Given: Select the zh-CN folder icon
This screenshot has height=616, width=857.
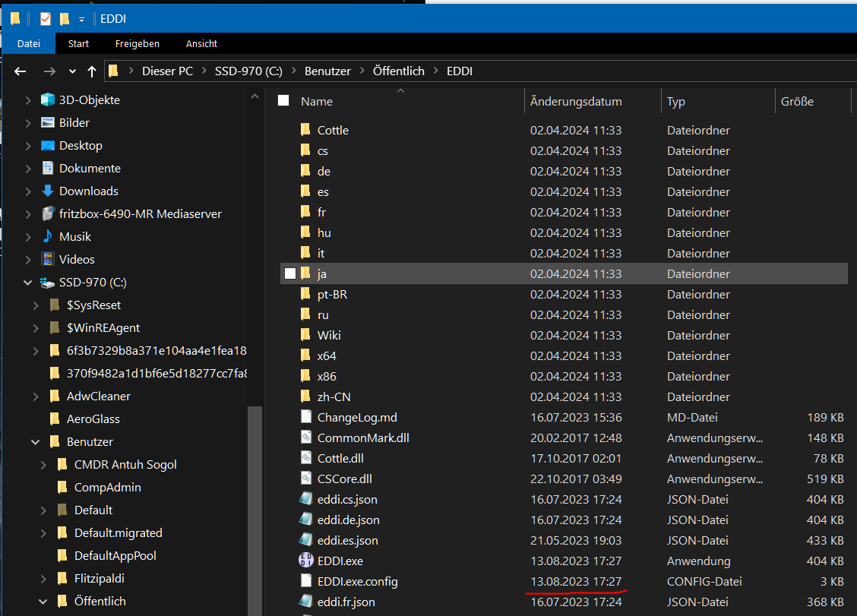Looking at the screenshot, I should point(305,396).
